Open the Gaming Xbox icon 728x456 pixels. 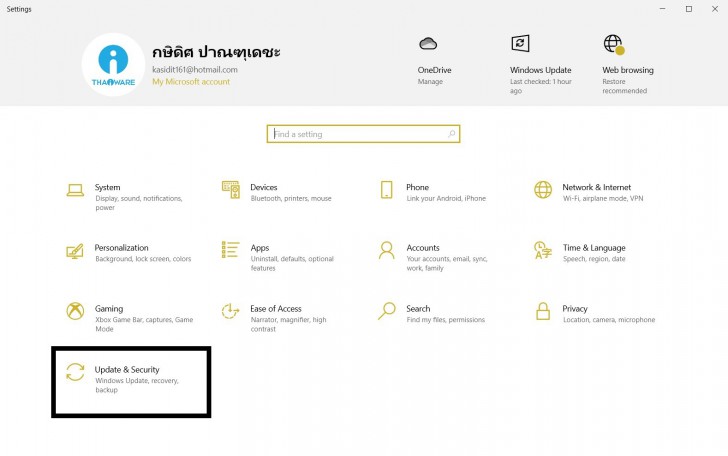pyautogui.click(x=75, y=311)
